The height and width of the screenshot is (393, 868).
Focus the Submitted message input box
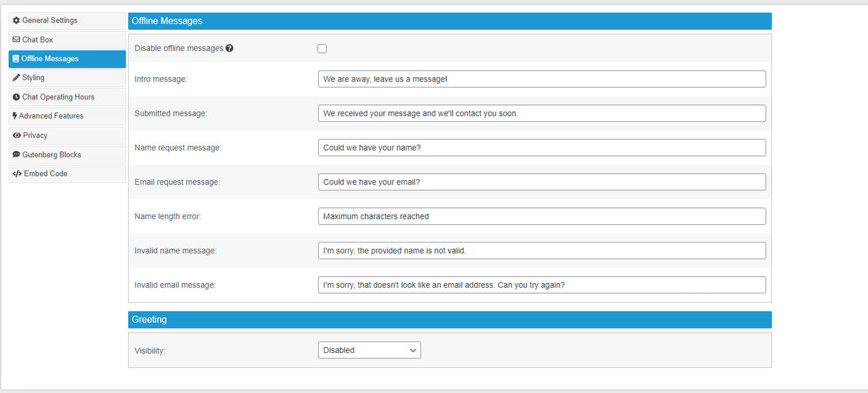point(542,113)
